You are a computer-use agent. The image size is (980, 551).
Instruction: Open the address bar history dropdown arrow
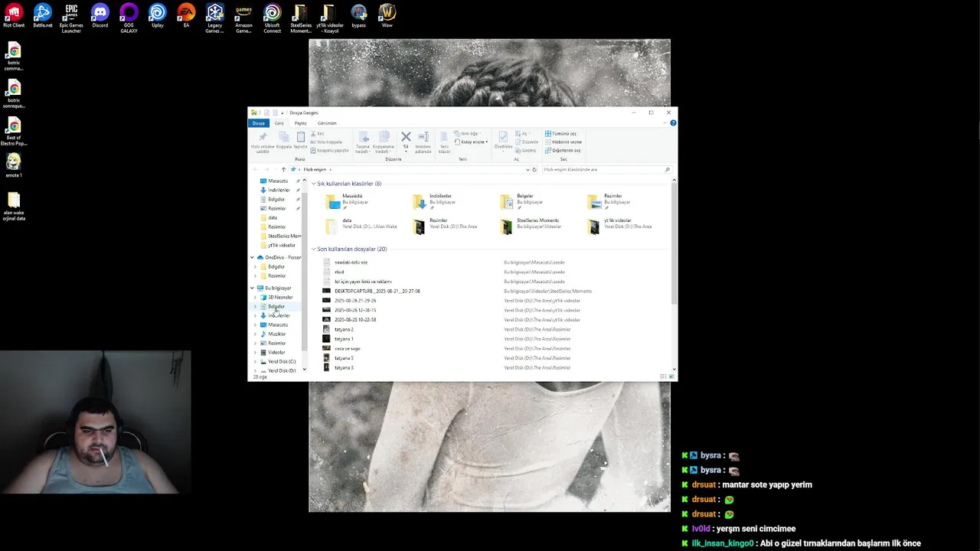tap(528, 169)
